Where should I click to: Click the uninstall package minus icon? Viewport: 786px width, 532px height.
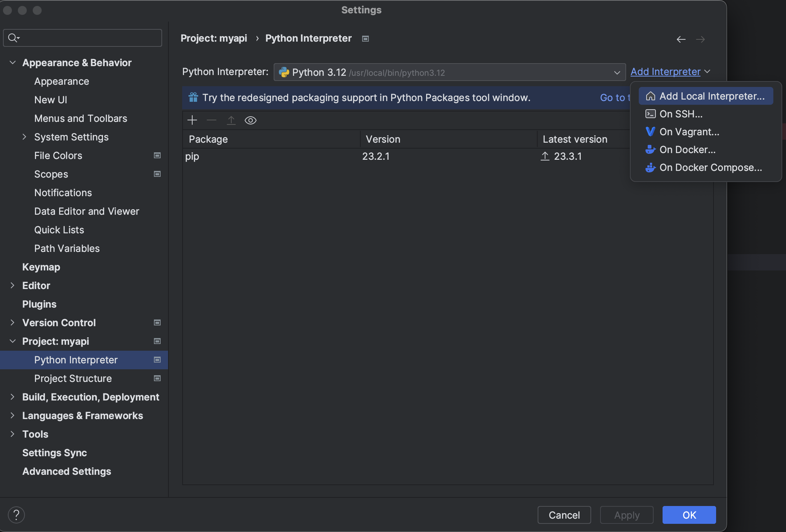[211, 120]
